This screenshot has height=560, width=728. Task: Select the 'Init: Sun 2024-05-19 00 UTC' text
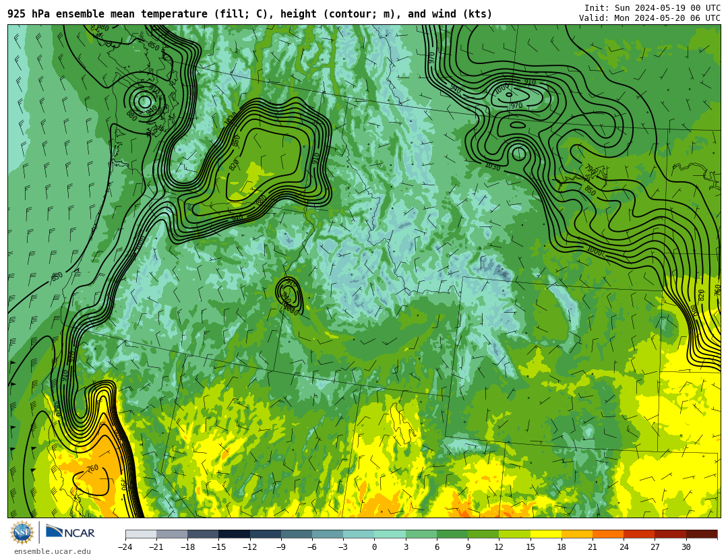653,8
